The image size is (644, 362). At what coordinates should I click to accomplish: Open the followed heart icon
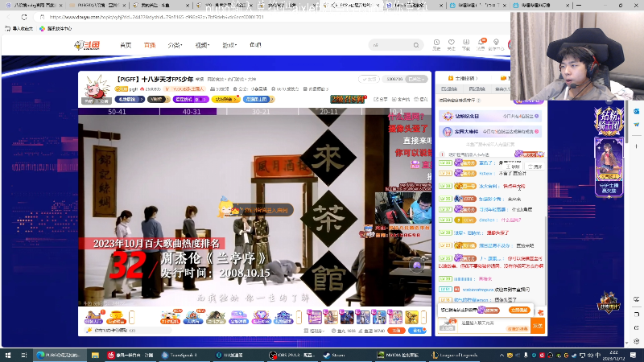point(452,44)
